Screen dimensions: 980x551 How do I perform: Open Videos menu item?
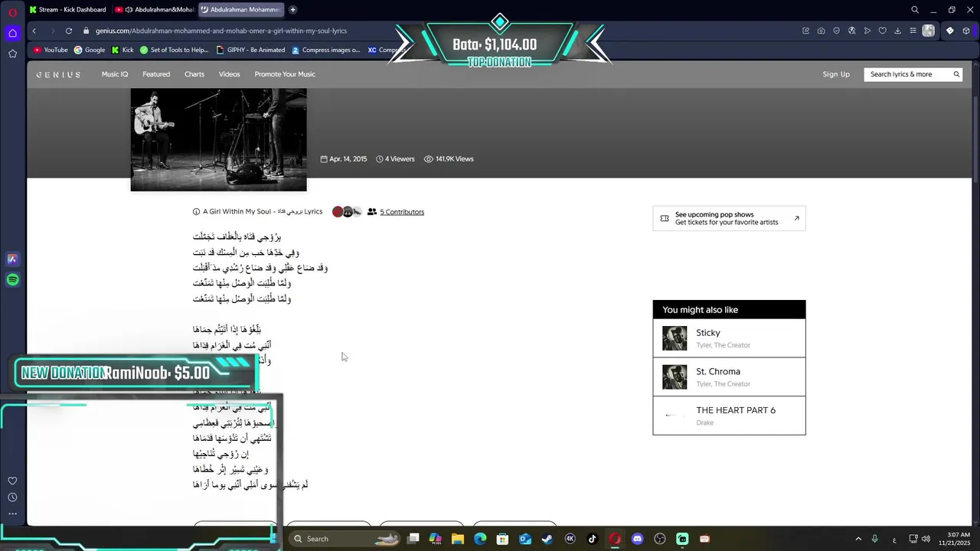tap(230, 74)
